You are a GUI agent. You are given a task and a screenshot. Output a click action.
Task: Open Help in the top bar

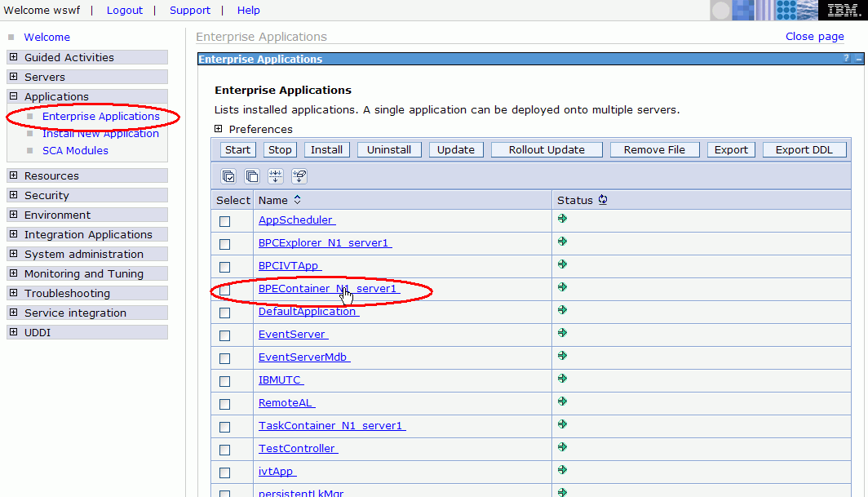click(x=249, y=10)
